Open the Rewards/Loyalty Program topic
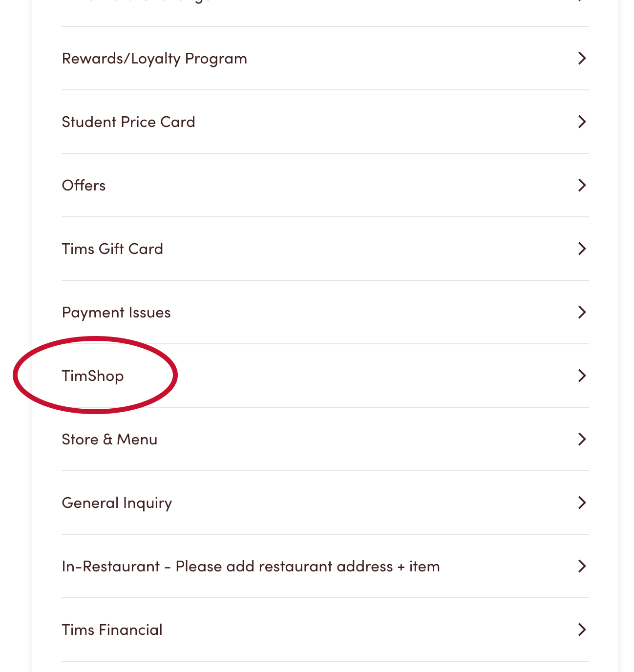The image size is (634, 672). coord(154,59)
